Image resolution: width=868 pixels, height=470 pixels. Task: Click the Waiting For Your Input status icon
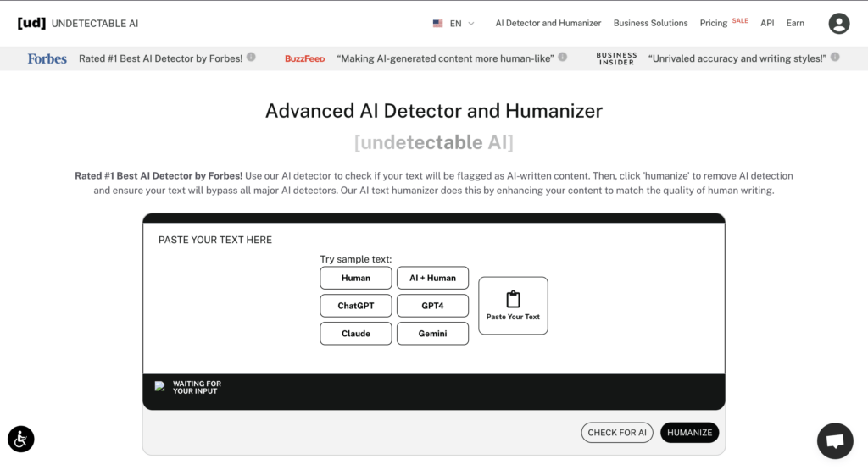click(160, 386)
